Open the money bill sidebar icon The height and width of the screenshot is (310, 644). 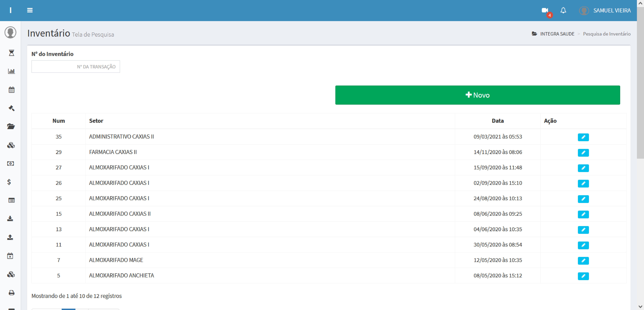tap(10, 164)
